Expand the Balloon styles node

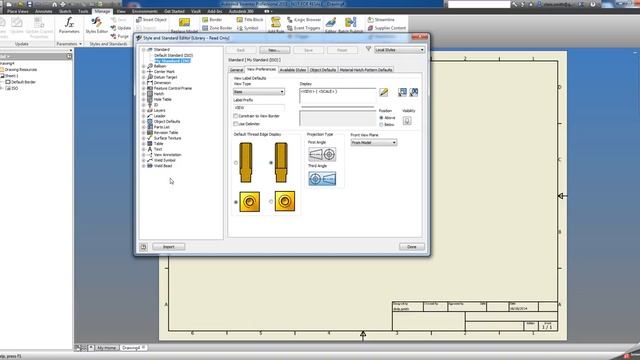[x=144, y=66]
